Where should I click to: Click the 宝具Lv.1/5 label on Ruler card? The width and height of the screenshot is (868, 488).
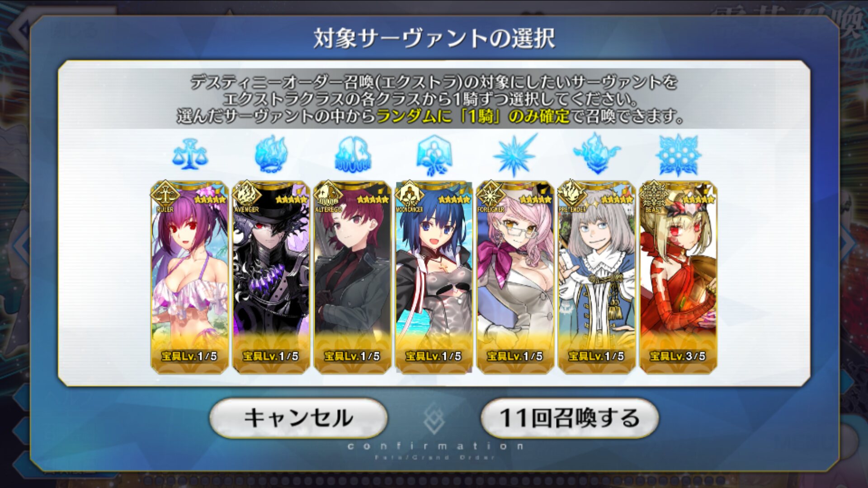[x=189, y=356]
